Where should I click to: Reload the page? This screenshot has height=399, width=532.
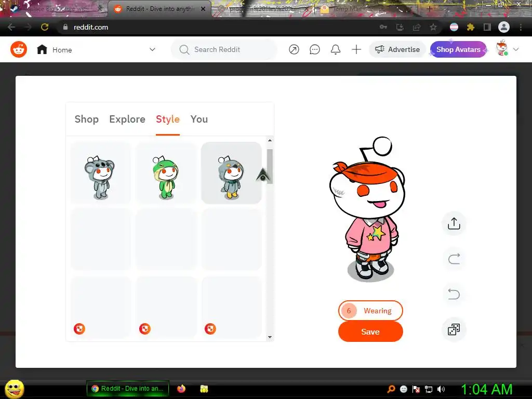45,27
